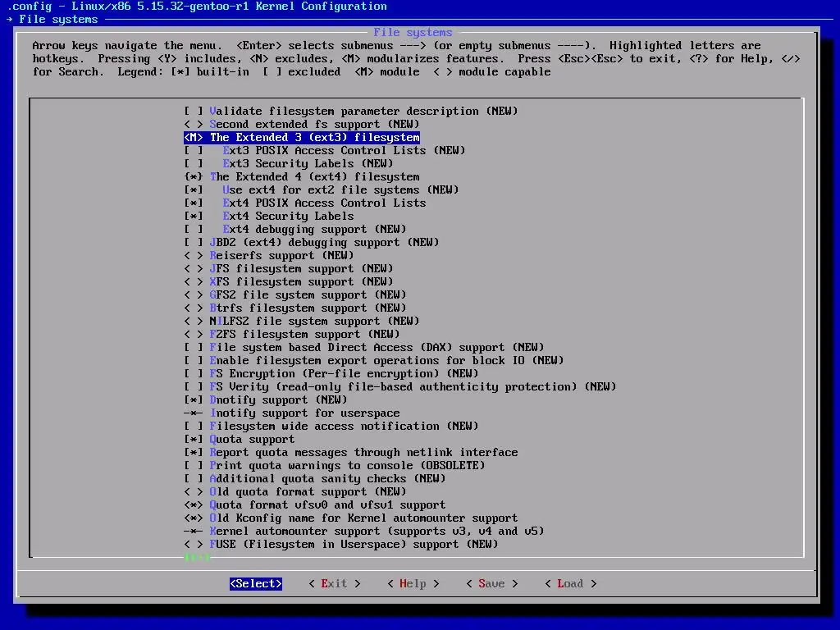The width and height of the screenshot is (840, 630).
Task: Toggle Ext4 POSIX Access Control Lists checkbox
Action: pos(194,203)
